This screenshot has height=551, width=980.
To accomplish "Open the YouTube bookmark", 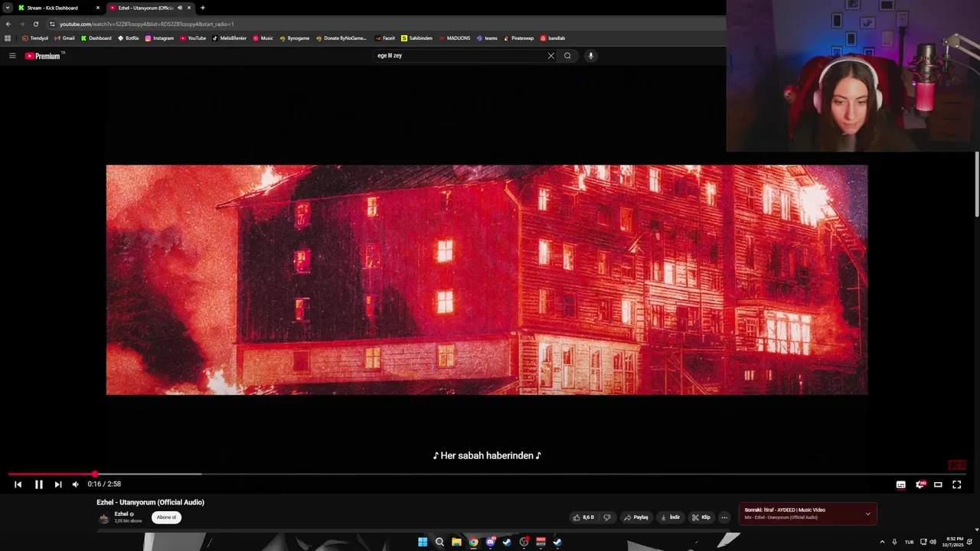I will coord(193,38).
